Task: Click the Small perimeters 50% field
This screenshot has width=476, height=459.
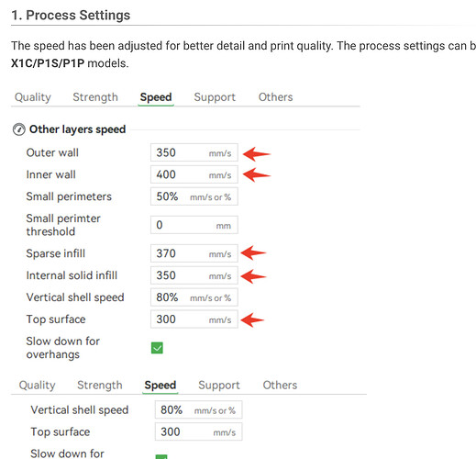Action: tap(194, 196)
